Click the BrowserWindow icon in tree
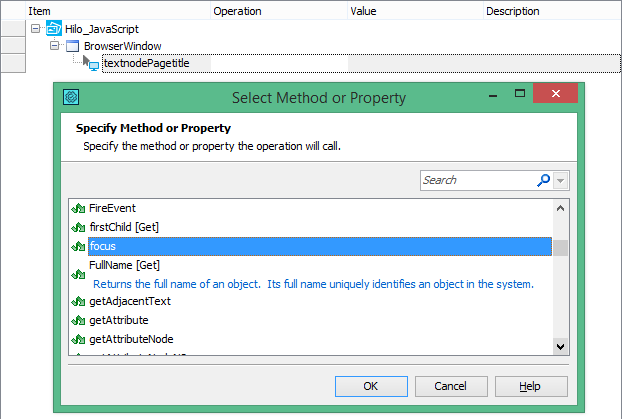Image resolution: width=622 pixels, height=419 pixels. (72, 46)
